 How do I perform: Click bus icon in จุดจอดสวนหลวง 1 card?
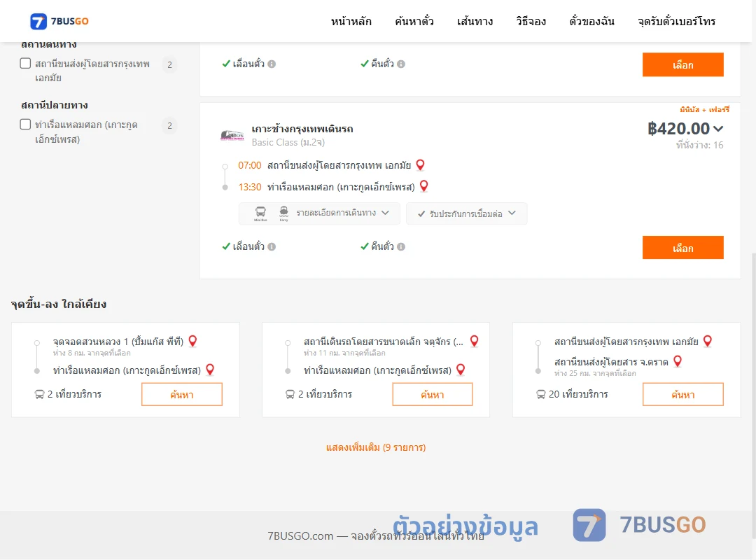tap(39, 395)
